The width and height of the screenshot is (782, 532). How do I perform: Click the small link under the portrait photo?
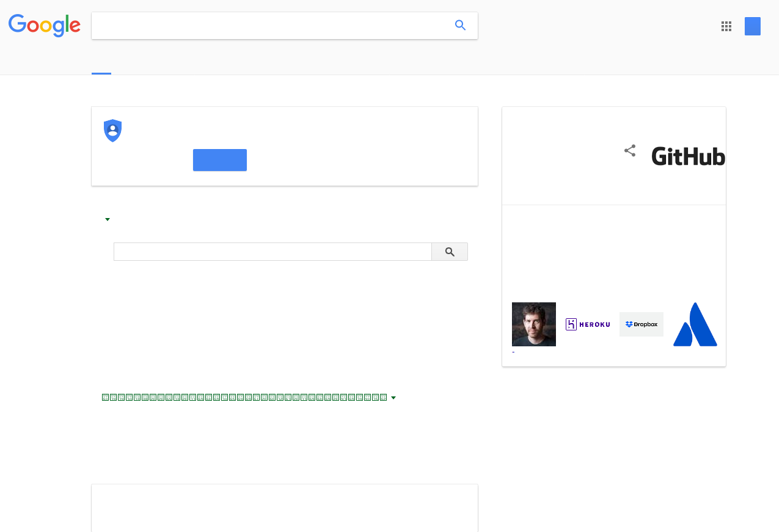(513, 352)
